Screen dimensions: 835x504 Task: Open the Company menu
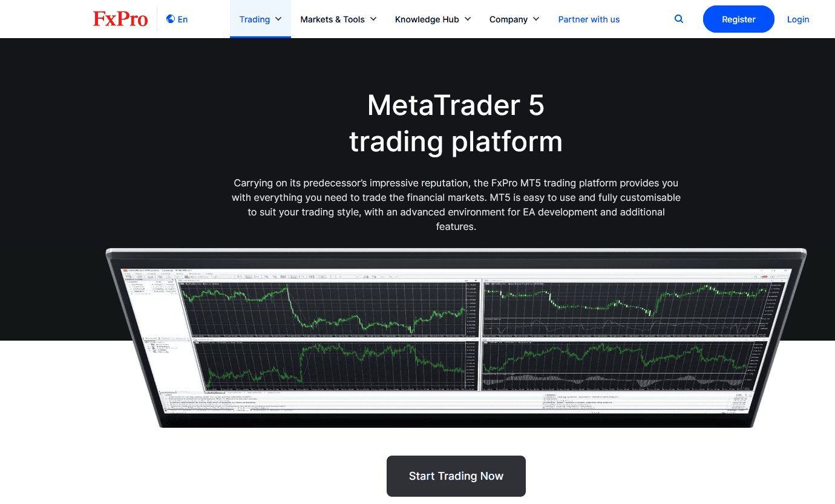[514, 19]
